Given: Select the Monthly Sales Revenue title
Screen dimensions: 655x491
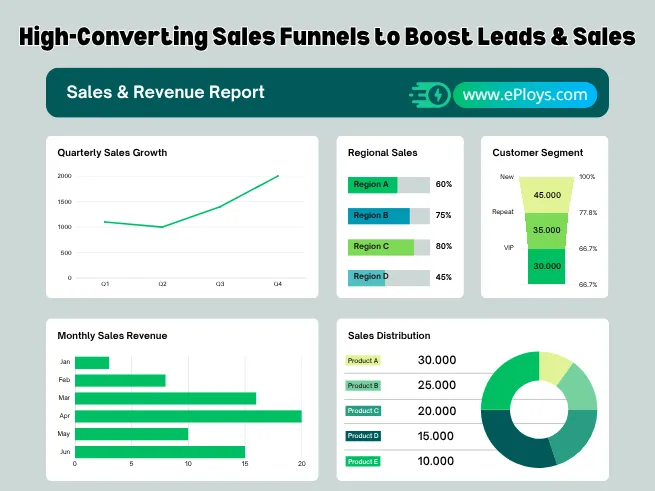Looking at the screenshot, I should (112, 336).
